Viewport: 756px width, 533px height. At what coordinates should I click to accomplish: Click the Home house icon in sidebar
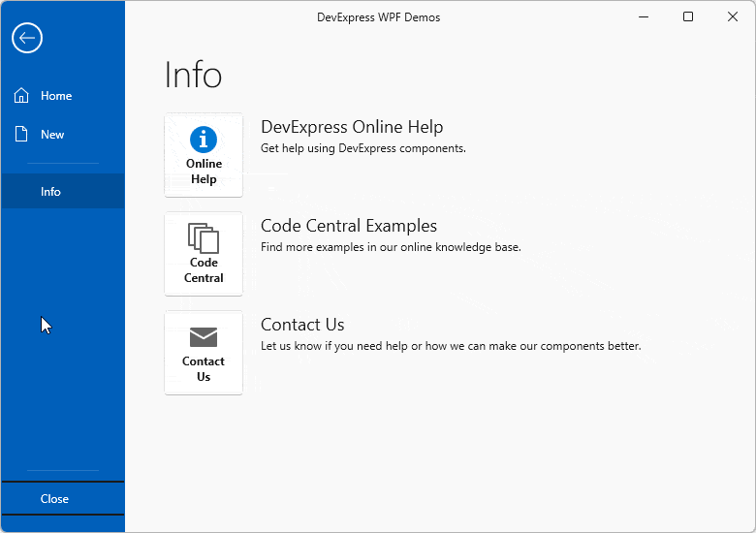[21, 96]
